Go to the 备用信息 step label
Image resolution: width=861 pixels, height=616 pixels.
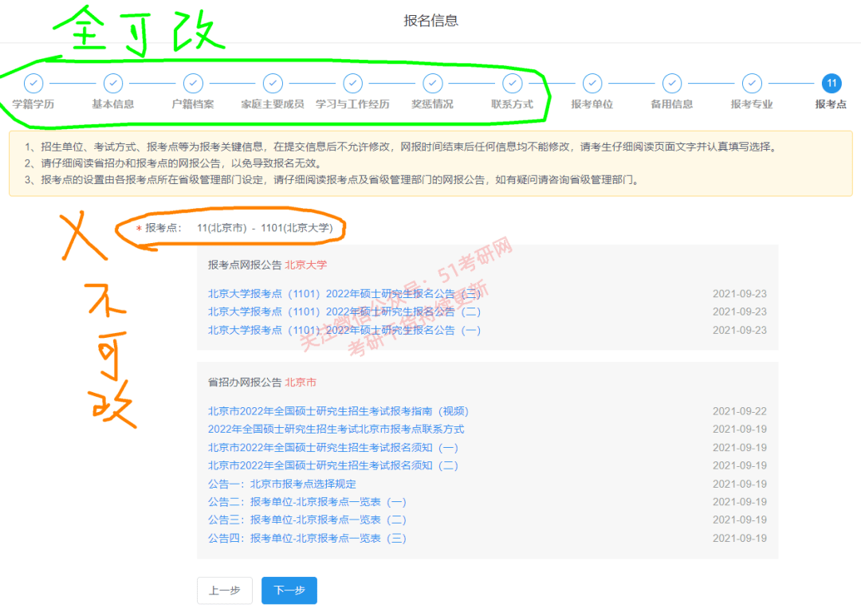pos(672,104)
